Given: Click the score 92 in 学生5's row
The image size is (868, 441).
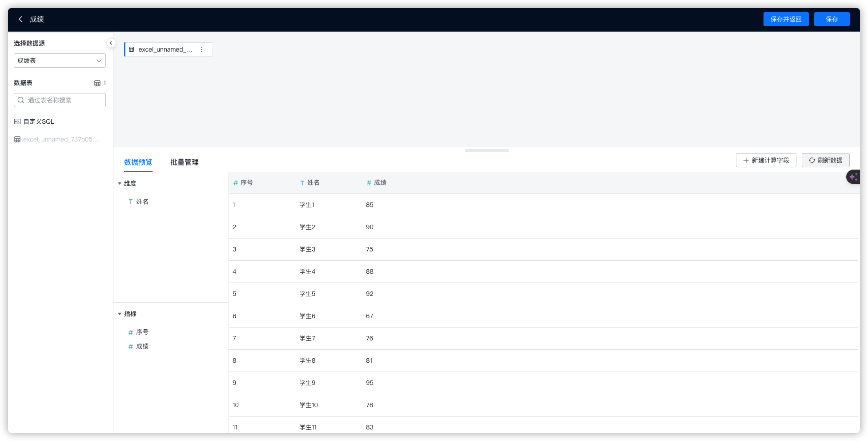Looking at the screenshot, I should coord(370,294).
